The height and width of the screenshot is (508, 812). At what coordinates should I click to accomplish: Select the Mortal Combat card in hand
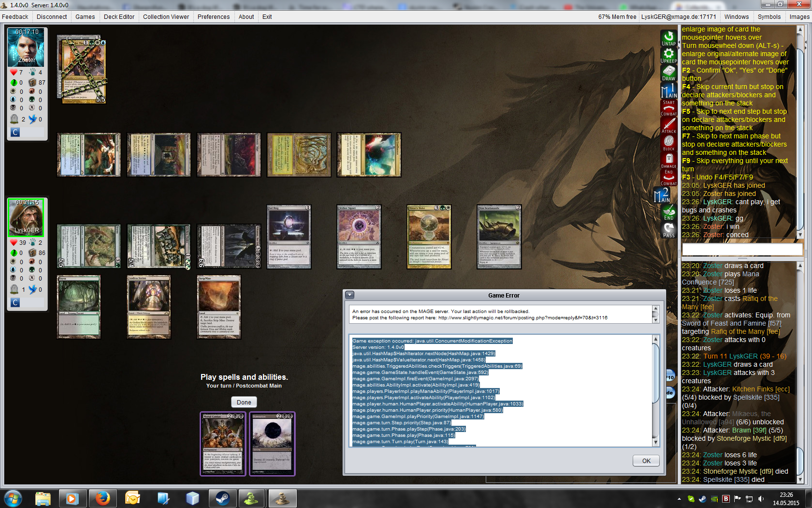coord(223,444)
